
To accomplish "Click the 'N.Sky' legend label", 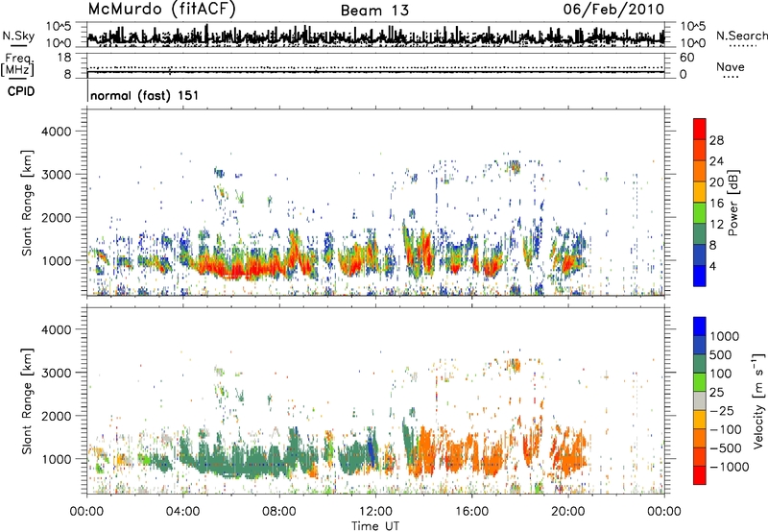I will (x=18, y=36).
